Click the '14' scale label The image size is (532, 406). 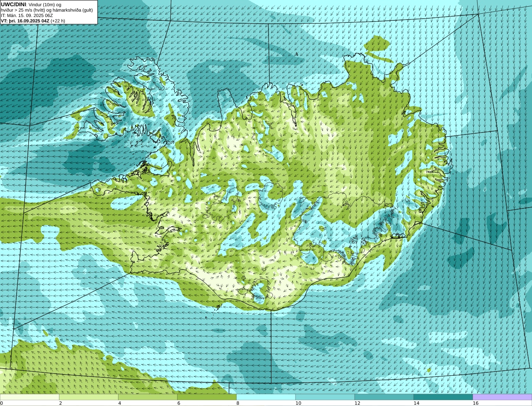(x=416, y=403)
